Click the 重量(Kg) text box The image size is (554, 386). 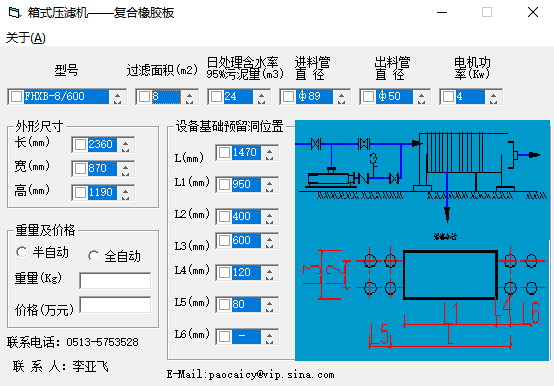click(x=115, y=281)
